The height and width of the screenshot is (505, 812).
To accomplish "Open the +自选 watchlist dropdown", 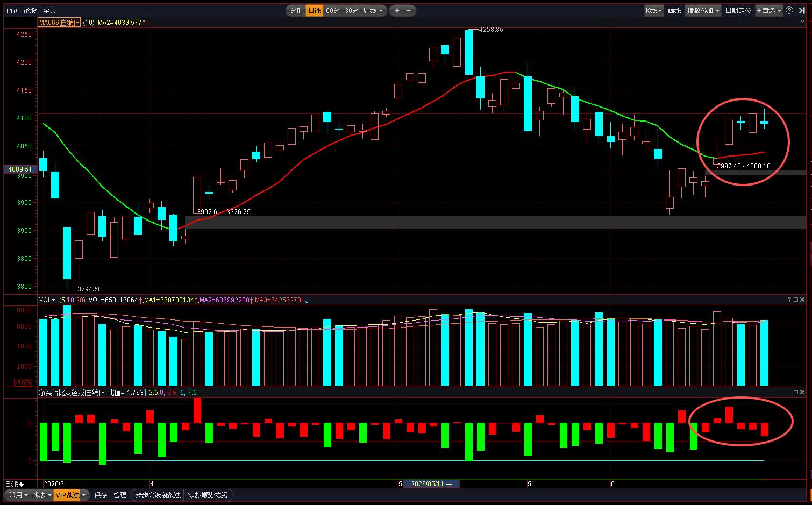I will click(769, 10).
